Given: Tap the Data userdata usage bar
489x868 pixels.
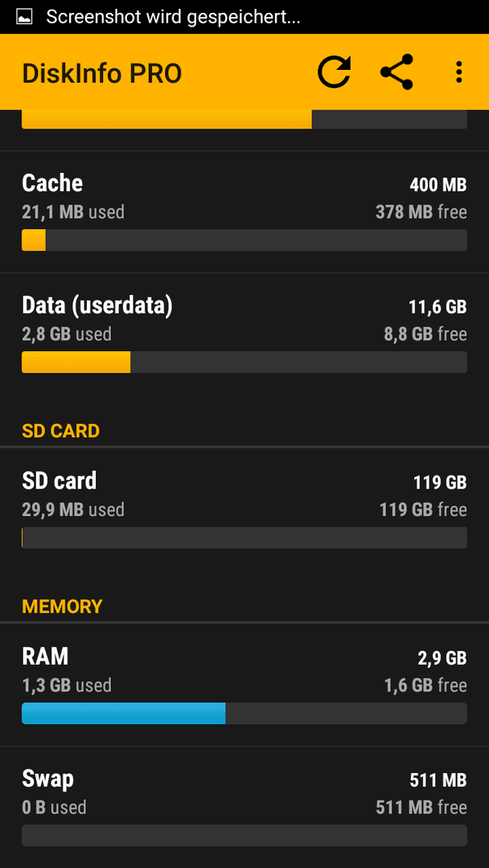Looking at the screenshot, I should pyautogui.click(x=244, y=362).
